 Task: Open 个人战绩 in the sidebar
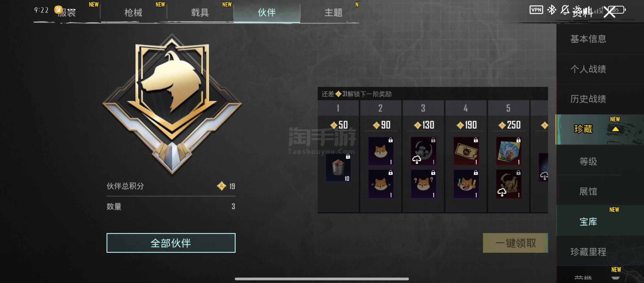click(x=588, y=69)
